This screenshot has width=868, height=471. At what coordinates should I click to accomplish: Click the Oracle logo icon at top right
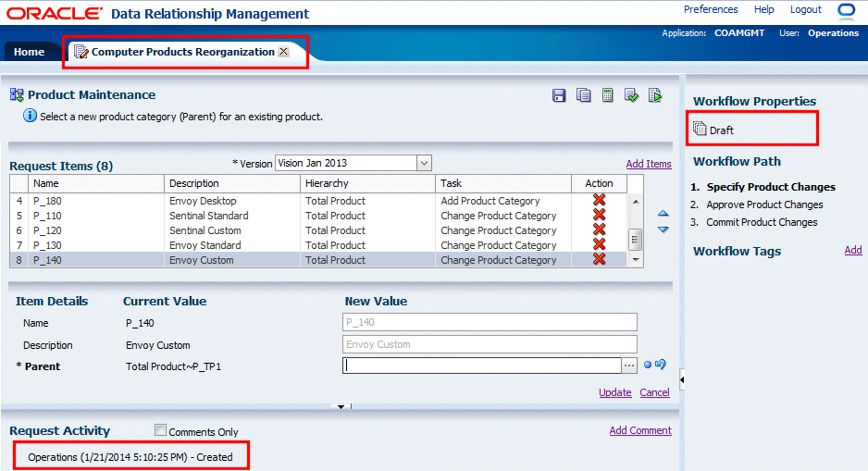847,10
